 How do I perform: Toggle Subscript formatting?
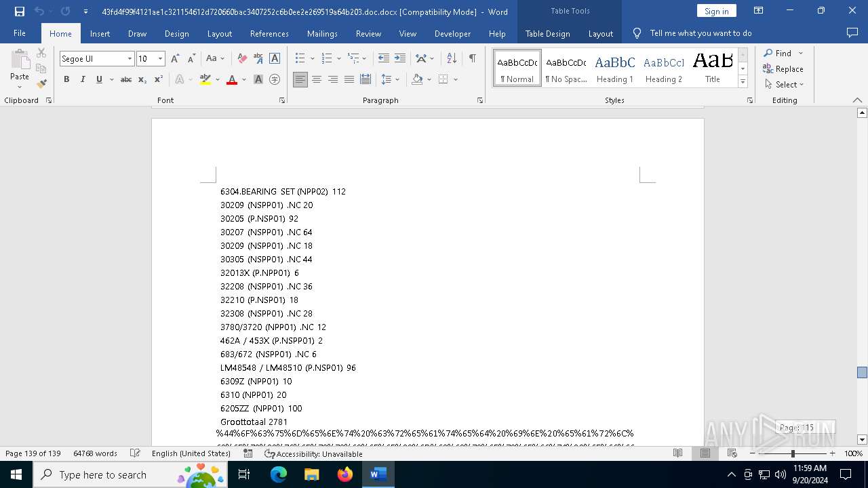tap(142, 80)
